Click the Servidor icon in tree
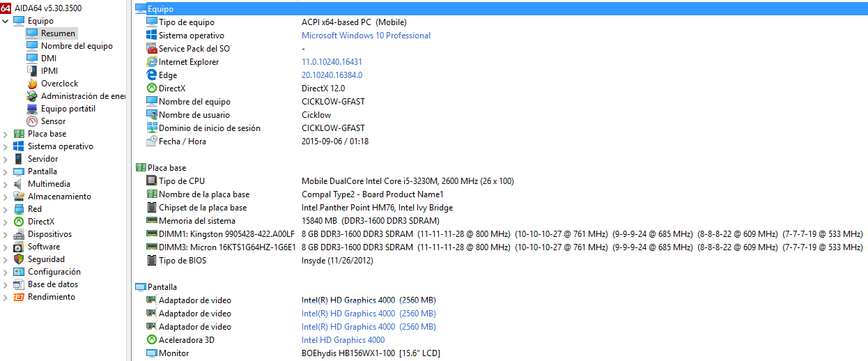868x361 pixels. point(19,159)
